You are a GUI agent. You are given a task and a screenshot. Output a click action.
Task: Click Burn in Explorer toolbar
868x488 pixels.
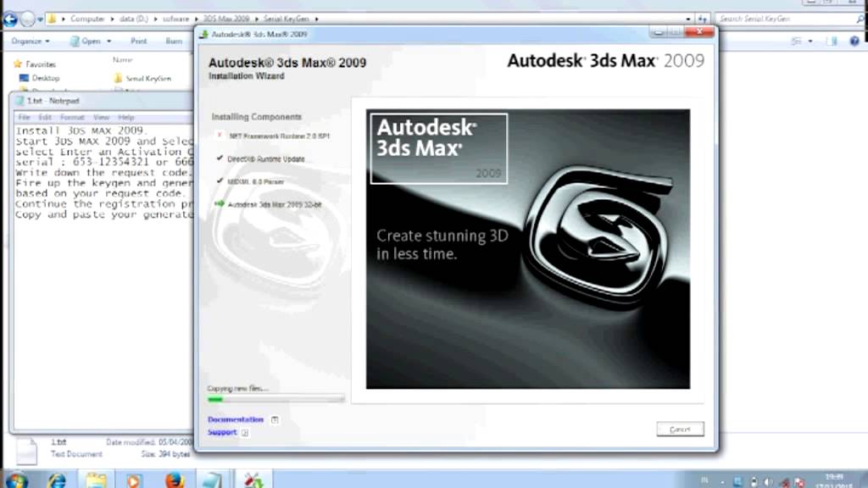coord(174,41)
